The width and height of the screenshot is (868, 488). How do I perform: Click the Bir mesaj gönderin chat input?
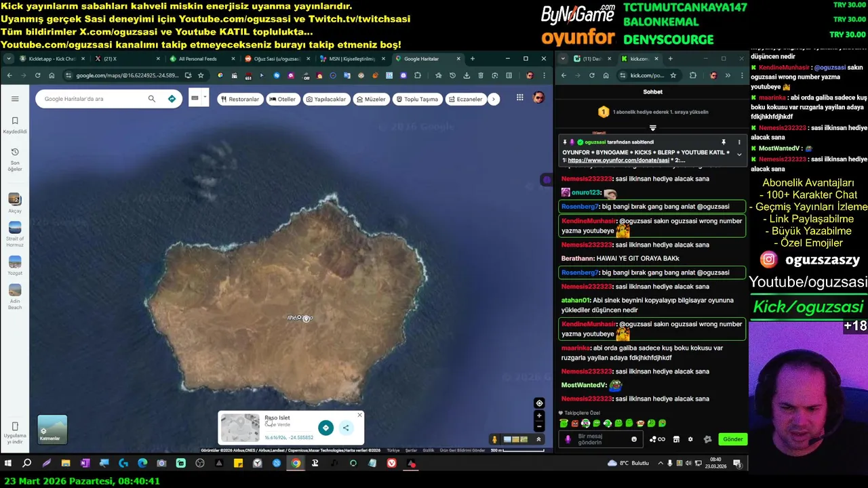tap(602, 439)
